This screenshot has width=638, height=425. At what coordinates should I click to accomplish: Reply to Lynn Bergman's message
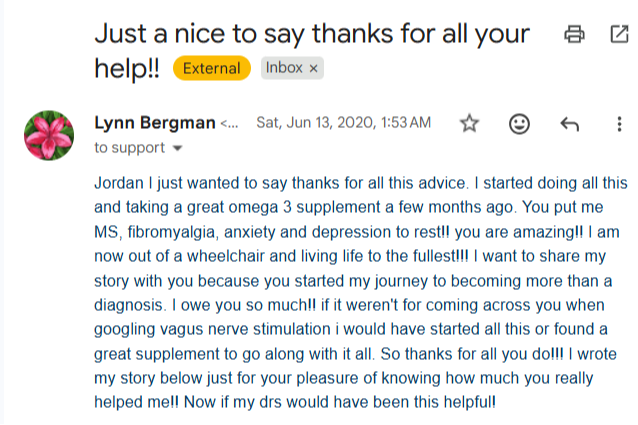tap(569, 123)
